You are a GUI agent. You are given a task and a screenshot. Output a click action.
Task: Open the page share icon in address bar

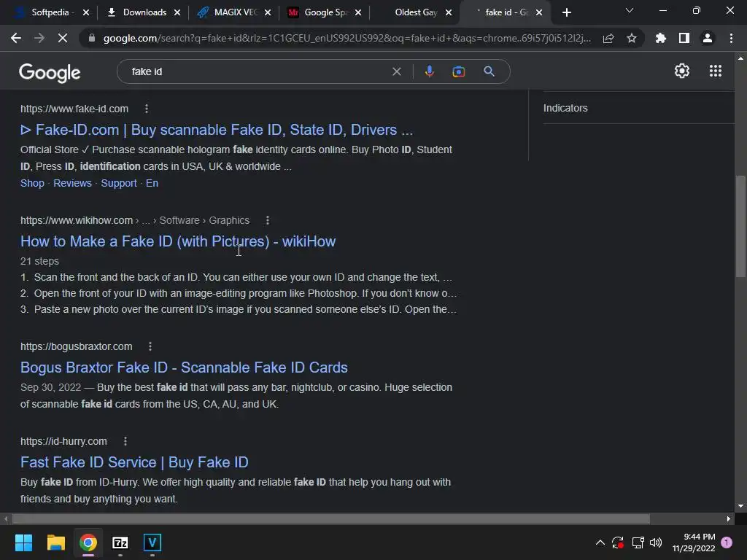point(608,39)
